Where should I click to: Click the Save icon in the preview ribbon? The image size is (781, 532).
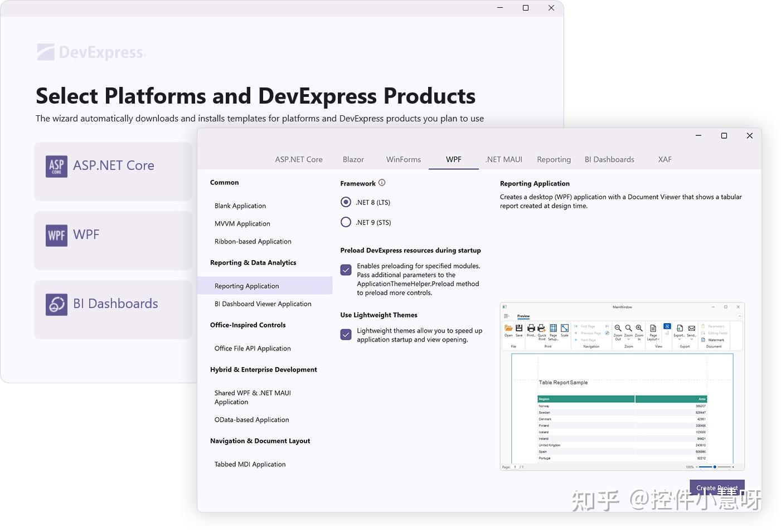click(x=518, y=328)
